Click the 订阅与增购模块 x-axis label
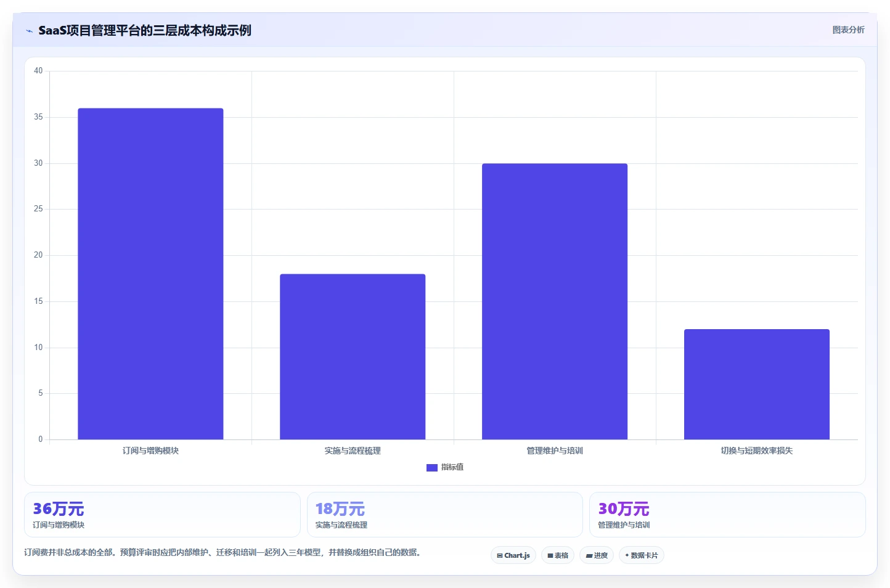890x588 pixels. [x=150, y=451]
